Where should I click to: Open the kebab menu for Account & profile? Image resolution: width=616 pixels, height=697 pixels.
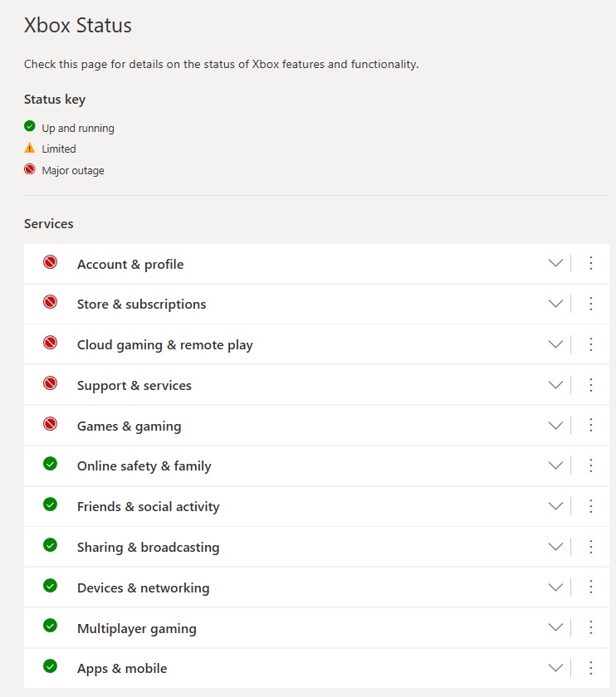tap(591, 262)
